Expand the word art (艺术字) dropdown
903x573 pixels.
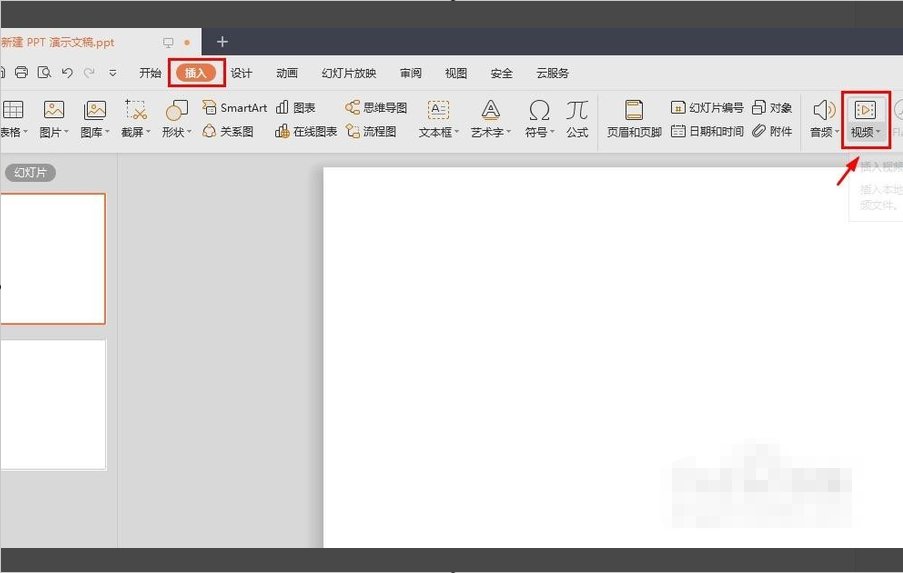pyautogui.click(x=490, y=132)
